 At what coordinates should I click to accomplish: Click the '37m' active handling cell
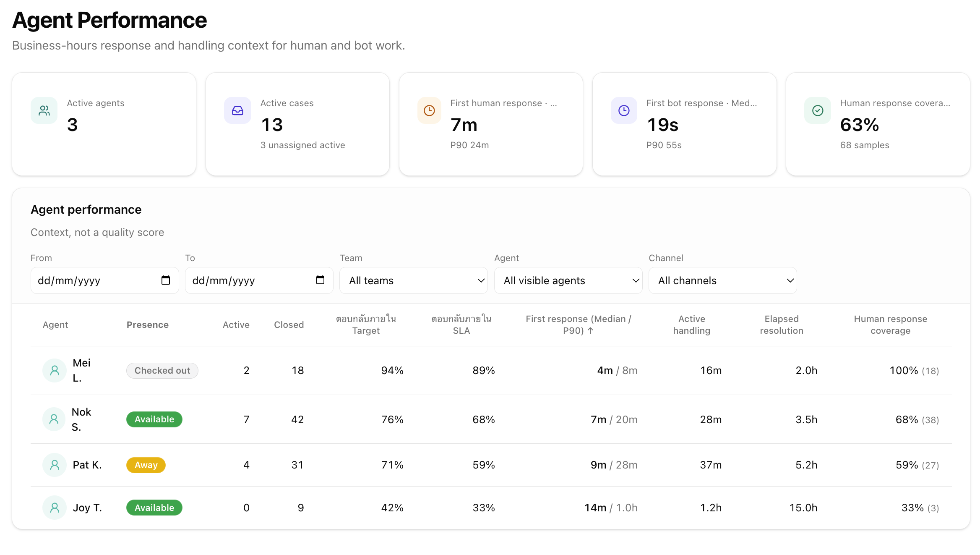click(x=711, y=465)
